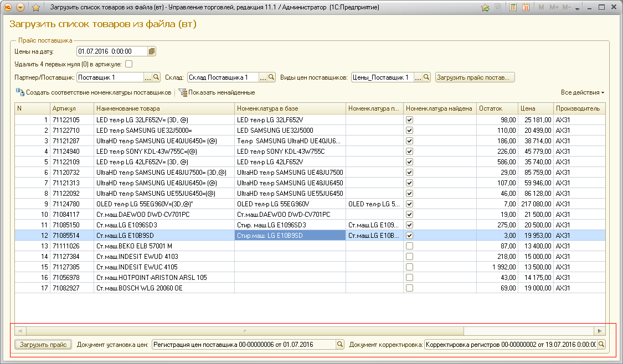This screenshot has width=623, height=364.
Task: Open Виды цен поставщиков selection list via ellipsis
Action: click(418, 77)
